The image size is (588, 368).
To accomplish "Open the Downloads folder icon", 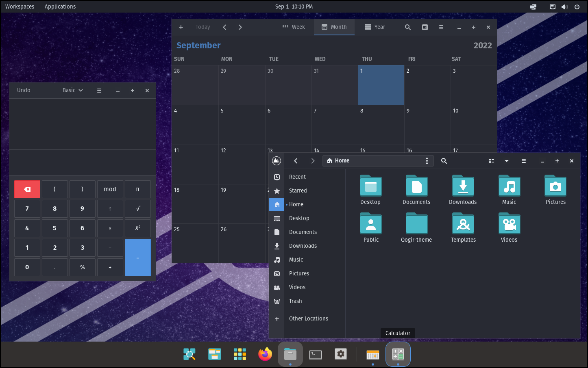I will coord(463,186).
